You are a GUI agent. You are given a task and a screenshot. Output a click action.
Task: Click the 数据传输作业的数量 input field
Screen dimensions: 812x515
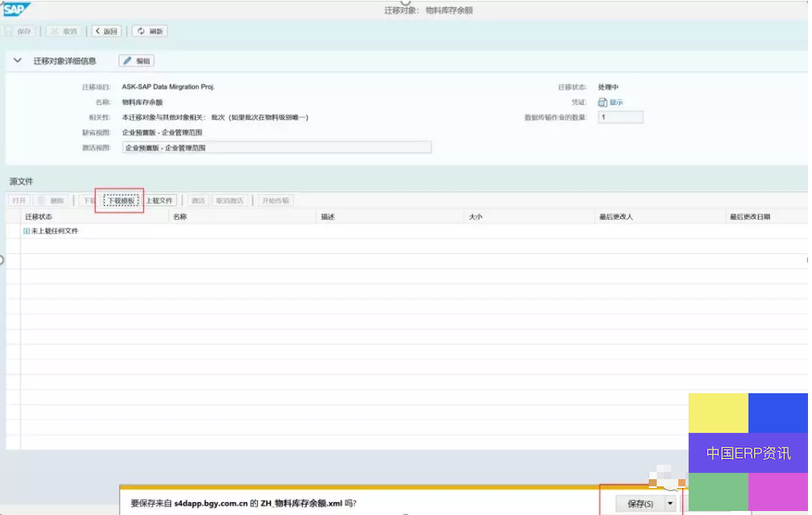(x=620, y=117)
